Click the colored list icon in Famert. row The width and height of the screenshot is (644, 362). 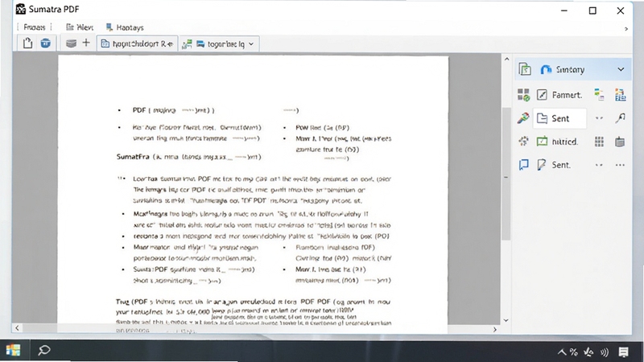point(599,95)
